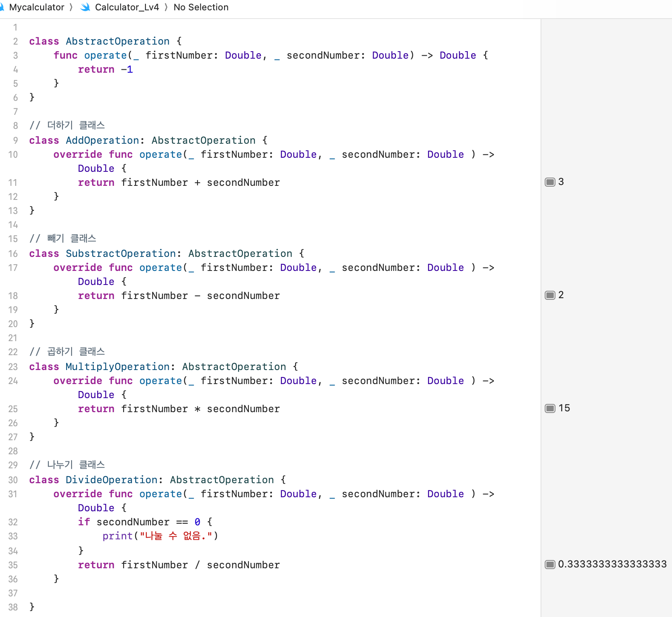The height and width of the screenshot is (617, 672).
Task: Click class name MultiplyOperation on line 23
Action: [x=118, y=367]
